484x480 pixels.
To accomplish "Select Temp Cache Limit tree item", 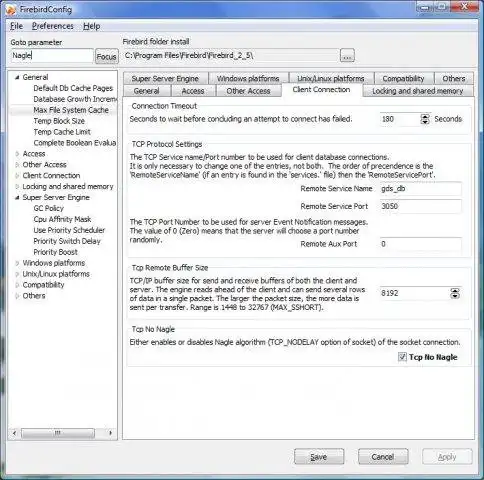I will click(x=62, y=132).
